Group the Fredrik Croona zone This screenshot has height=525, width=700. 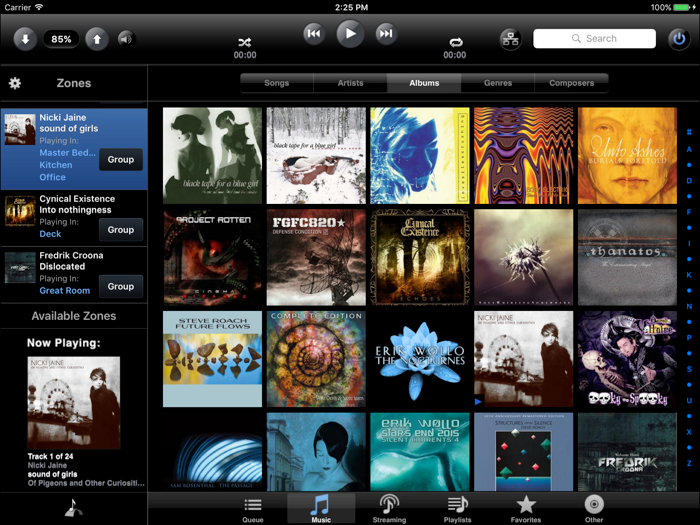tap(121, 286)
